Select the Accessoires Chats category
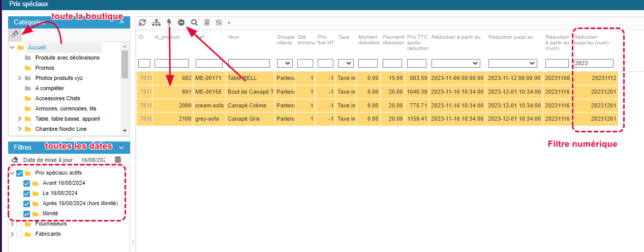The height and width of the screenshot is (252, 644). pyautogui.click(x=57, y=98)
